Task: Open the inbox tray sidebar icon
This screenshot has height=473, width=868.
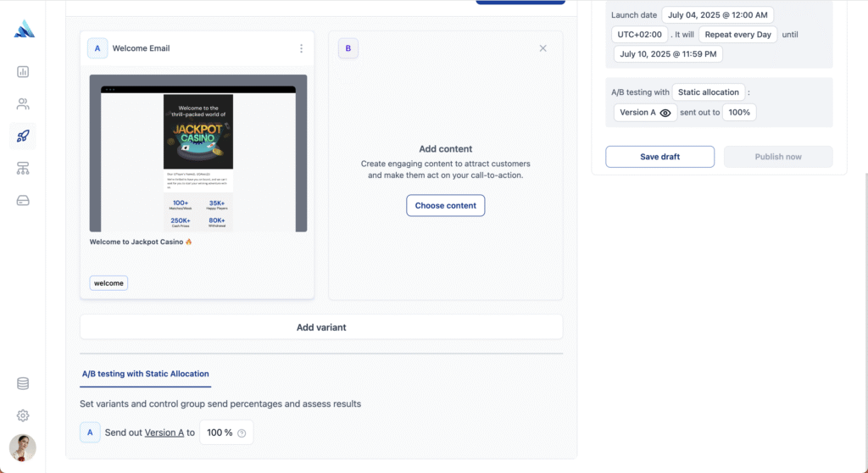Action: [23, 201]
